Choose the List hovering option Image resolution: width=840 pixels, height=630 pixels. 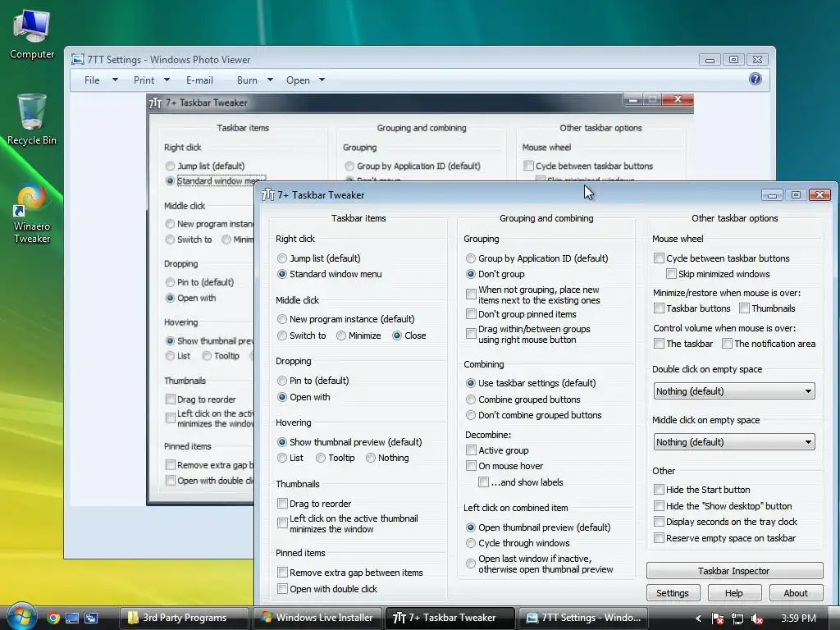pyautogui.click(x=290, y=458)
